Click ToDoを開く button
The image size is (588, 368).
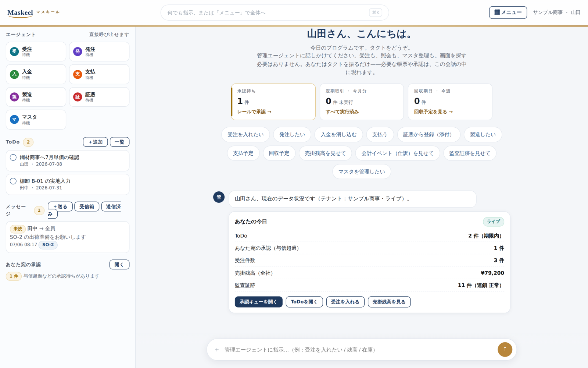(x=304, y=302)
